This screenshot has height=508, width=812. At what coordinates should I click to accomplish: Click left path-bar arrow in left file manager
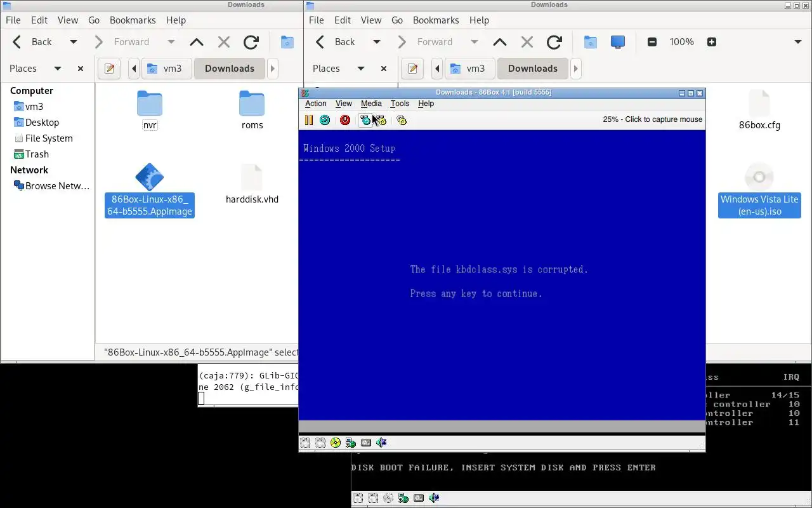pyautogui.click(x=133, y=69)
